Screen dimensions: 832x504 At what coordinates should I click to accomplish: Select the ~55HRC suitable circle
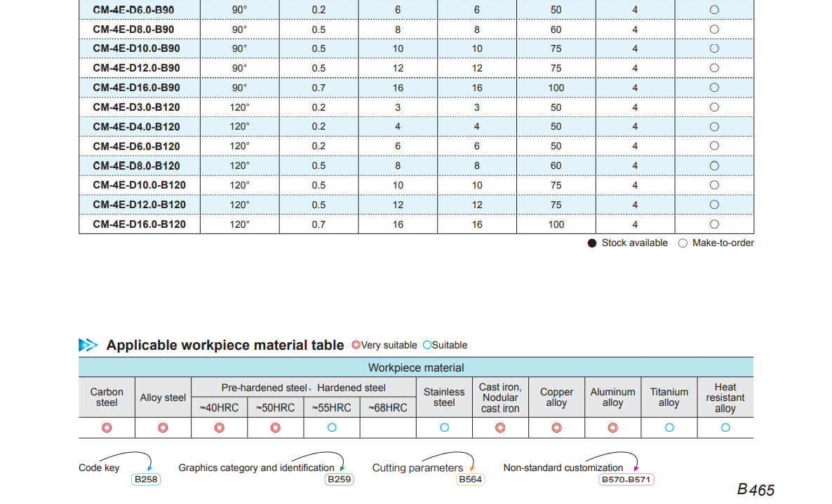(x=332, y=428)
